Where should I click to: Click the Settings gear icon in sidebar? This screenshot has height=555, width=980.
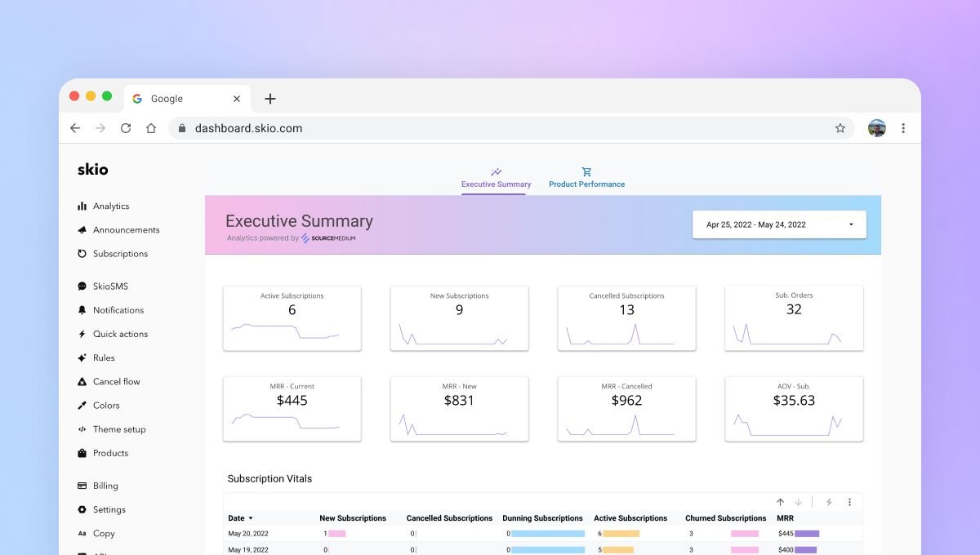[82, 509]
